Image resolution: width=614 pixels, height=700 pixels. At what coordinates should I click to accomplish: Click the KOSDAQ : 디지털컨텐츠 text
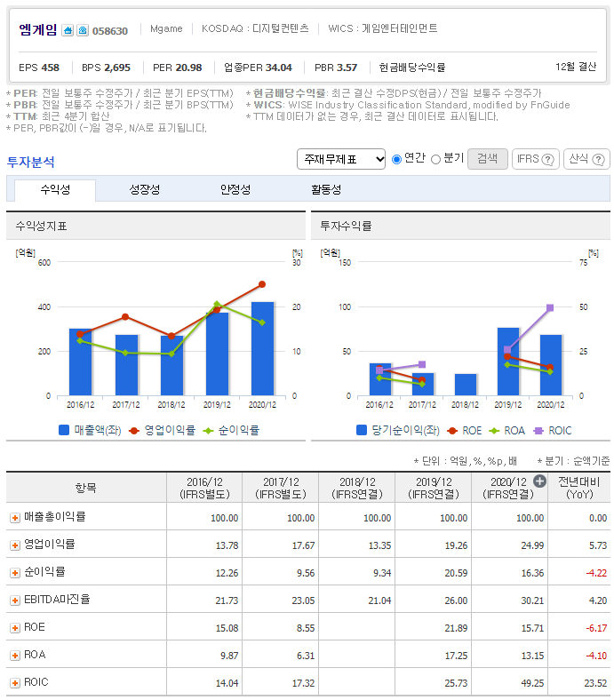click(255, 28)
